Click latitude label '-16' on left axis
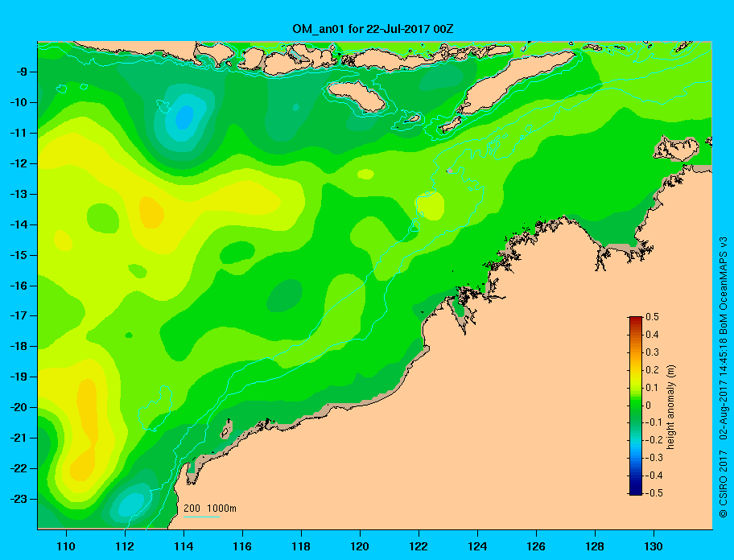The image size is (734, 560). click(x=19, y=286)
